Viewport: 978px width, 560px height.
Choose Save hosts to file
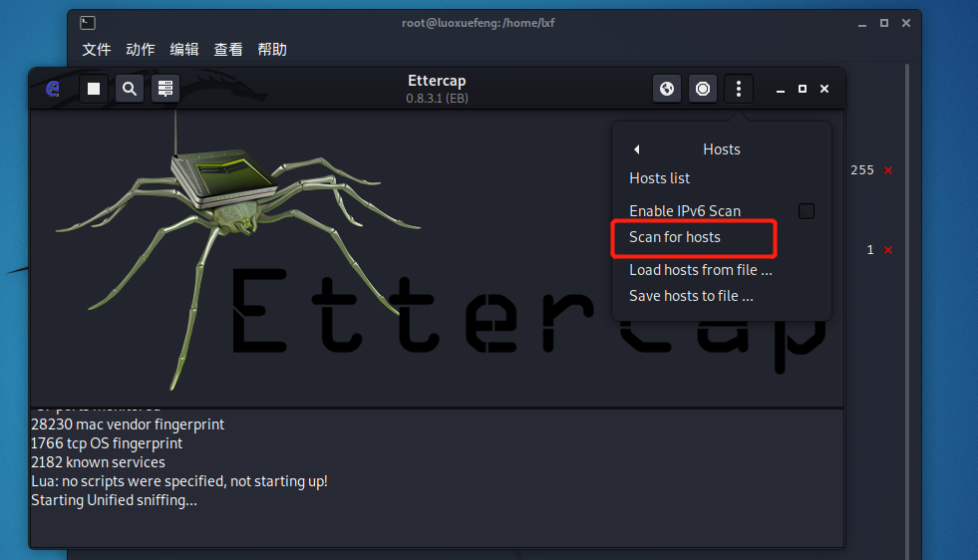(x=691, y=296)
